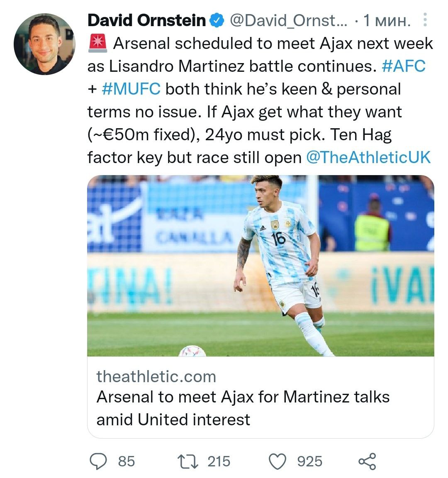Open the article preview photo of the player
Viewport: 448px width, 478px height.
point(261,266)
